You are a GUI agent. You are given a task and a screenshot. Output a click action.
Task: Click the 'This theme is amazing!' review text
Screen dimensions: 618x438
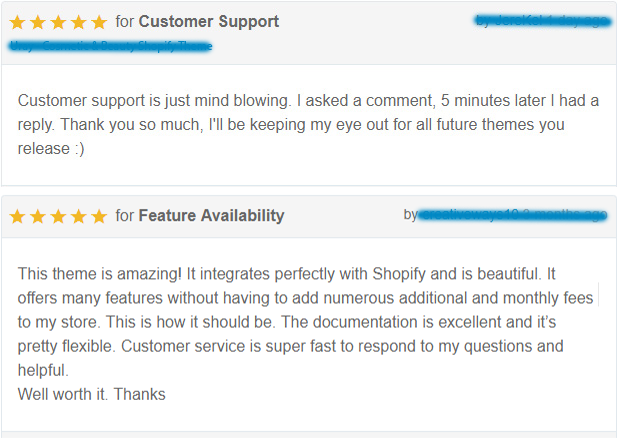point(100,274)
